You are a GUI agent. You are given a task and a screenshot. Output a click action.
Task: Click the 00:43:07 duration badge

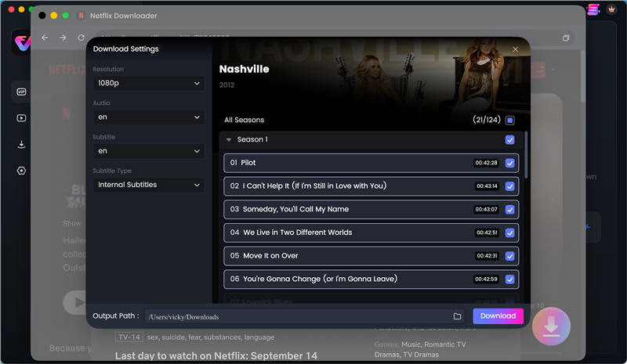486,209
